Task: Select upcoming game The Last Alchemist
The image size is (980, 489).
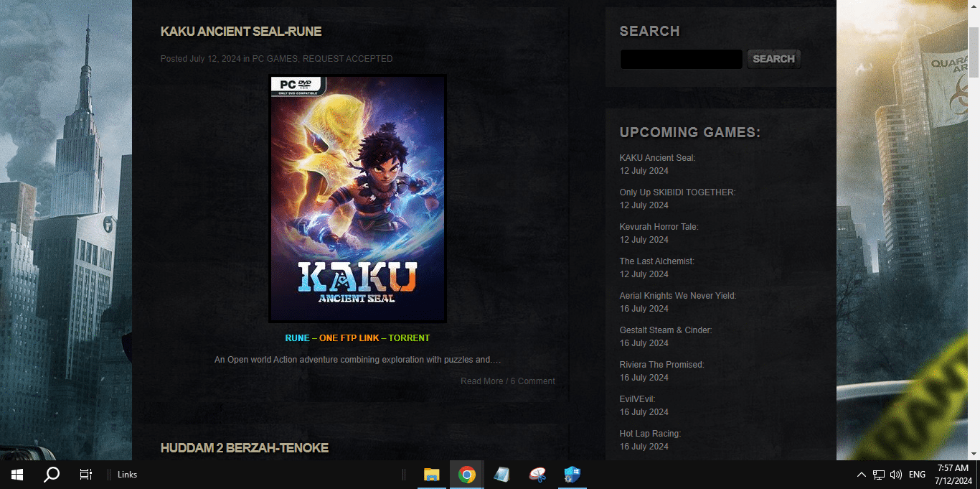Action: click(x=656, y=261)
